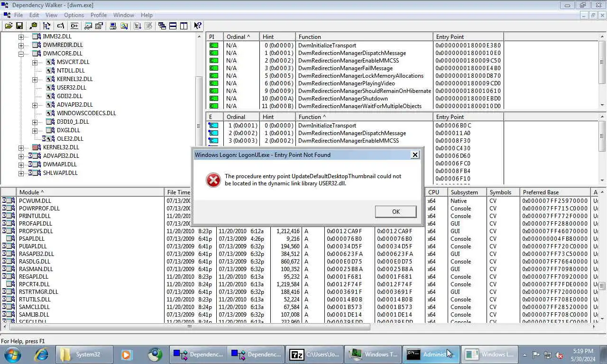This screenshot has width=607, height=364.
Task: Expand MSVCRT.DLL under DWMCORE.DLL
Action: point(35,63)
